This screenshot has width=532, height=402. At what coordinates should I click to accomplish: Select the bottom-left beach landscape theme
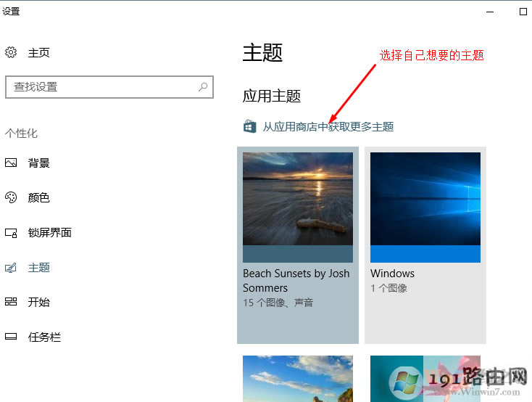click(x=298, y=378)
